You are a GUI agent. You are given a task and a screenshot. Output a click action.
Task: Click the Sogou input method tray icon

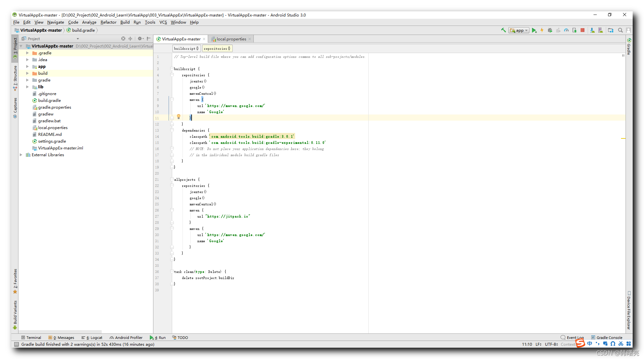point(581,343)
